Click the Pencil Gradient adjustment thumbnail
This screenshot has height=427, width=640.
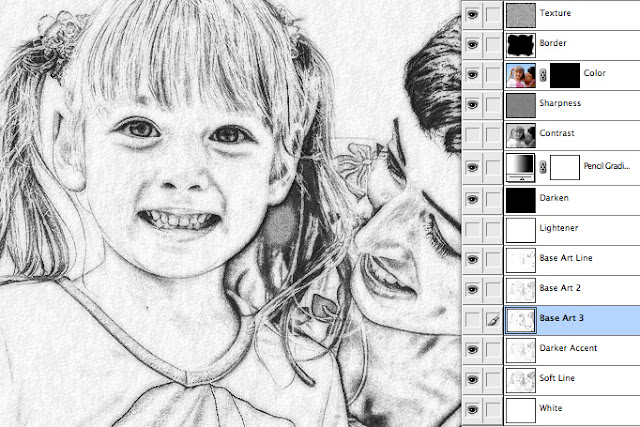click(521, 167)
